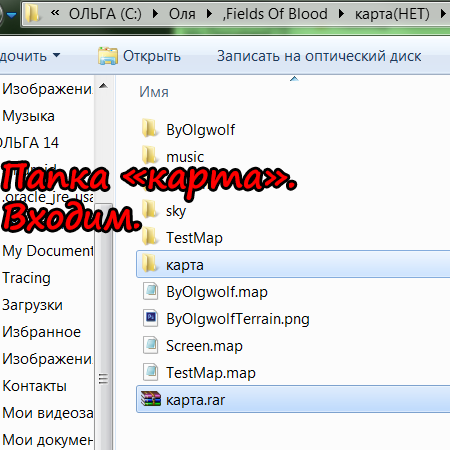Click the ByOlgwolf.map file name
450x450 pixels.
tap(217, 292)
